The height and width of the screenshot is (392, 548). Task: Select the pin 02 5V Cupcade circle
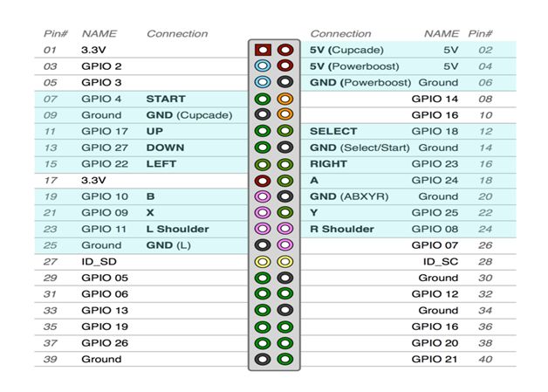tap(284, 50)
